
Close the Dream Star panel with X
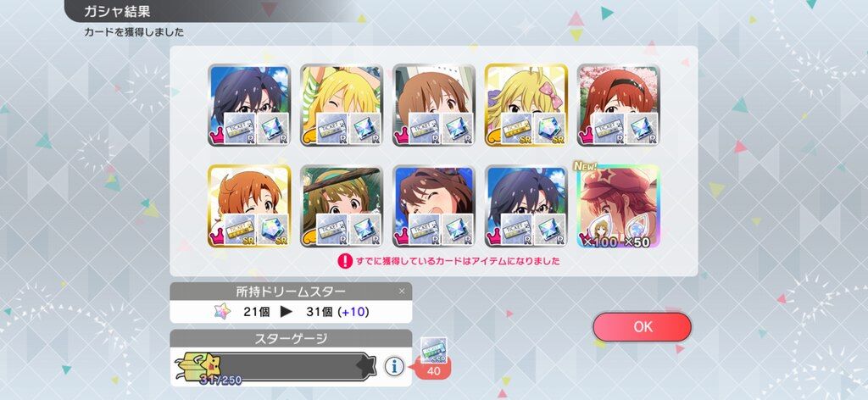(x=402, y=291)
